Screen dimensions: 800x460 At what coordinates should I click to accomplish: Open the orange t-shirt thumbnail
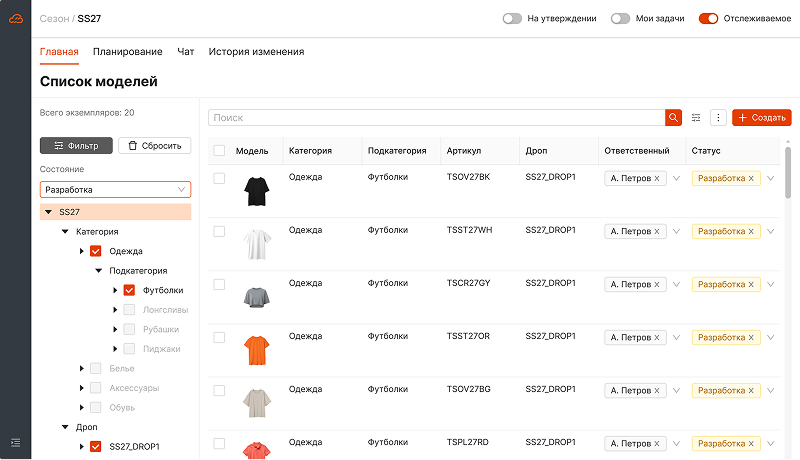tap(257, 350)
